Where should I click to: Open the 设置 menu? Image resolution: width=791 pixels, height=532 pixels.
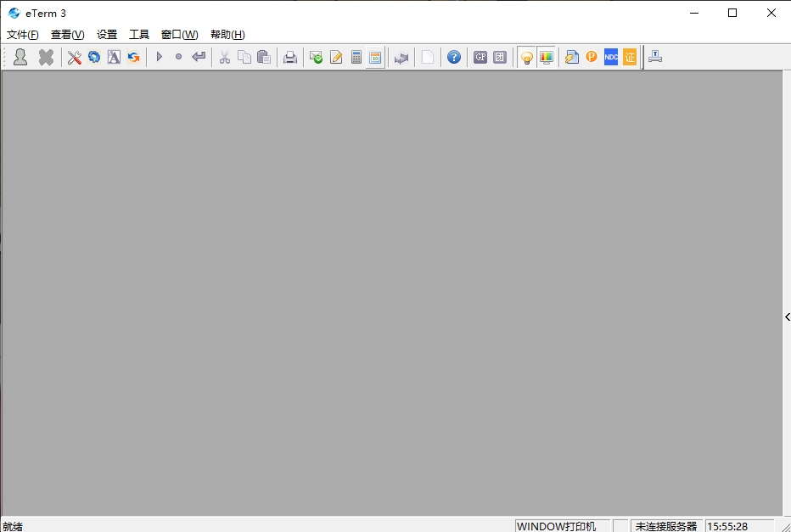[107, 35]
